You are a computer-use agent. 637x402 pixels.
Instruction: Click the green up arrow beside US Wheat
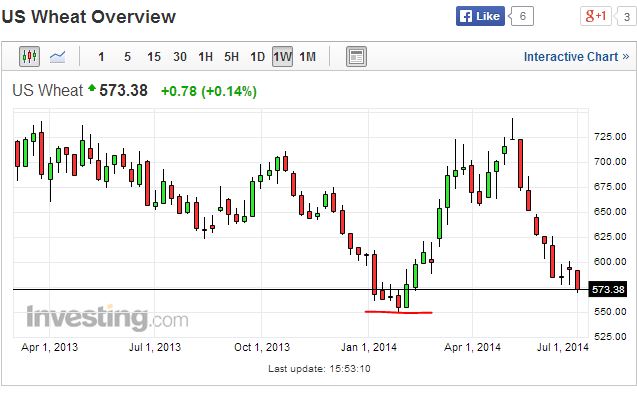pyautogui.click(x=92, y=87)
